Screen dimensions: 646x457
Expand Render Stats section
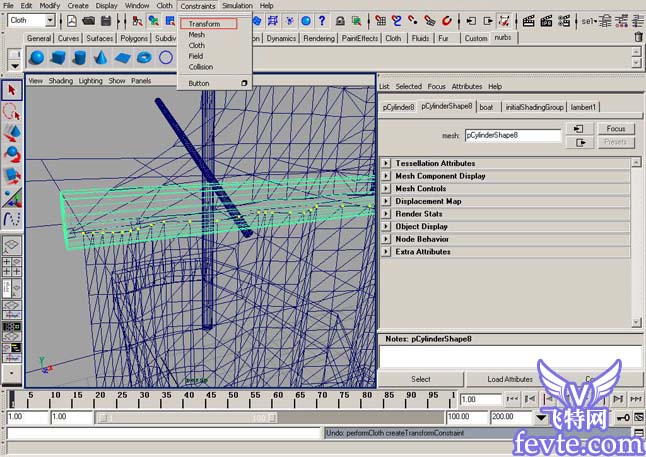pos(386,214)
